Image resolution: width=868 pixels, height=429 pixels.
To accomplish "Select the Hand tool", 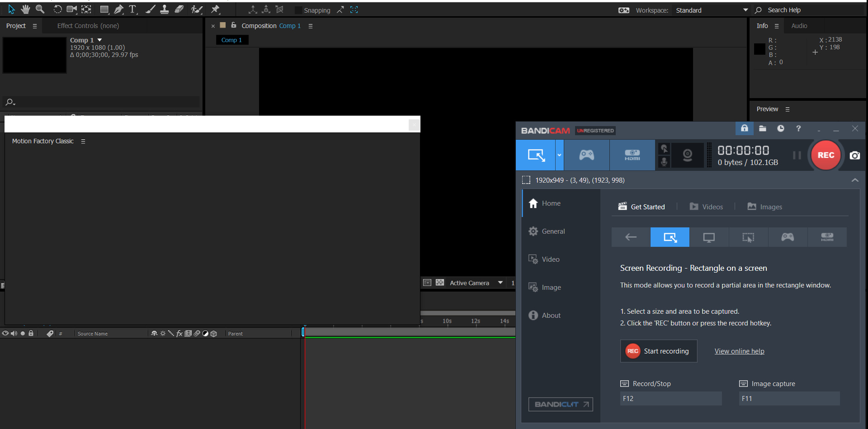I will click(x=25, y=9).
